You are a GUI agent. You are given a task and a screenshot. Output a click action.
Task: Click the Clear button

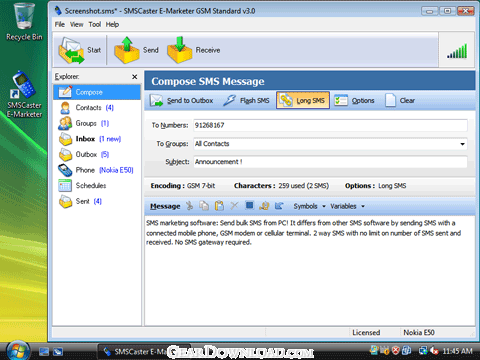tap(400, 101)
